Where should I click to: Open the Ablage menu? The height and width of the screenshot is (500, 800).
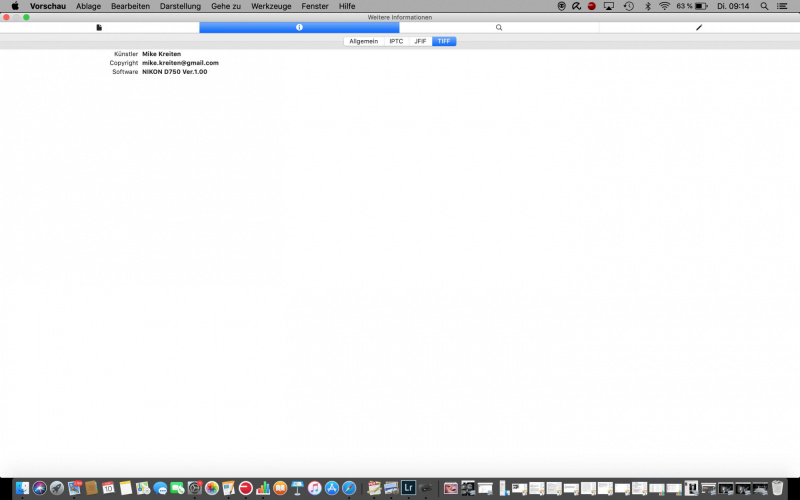[x=88, y=6]
